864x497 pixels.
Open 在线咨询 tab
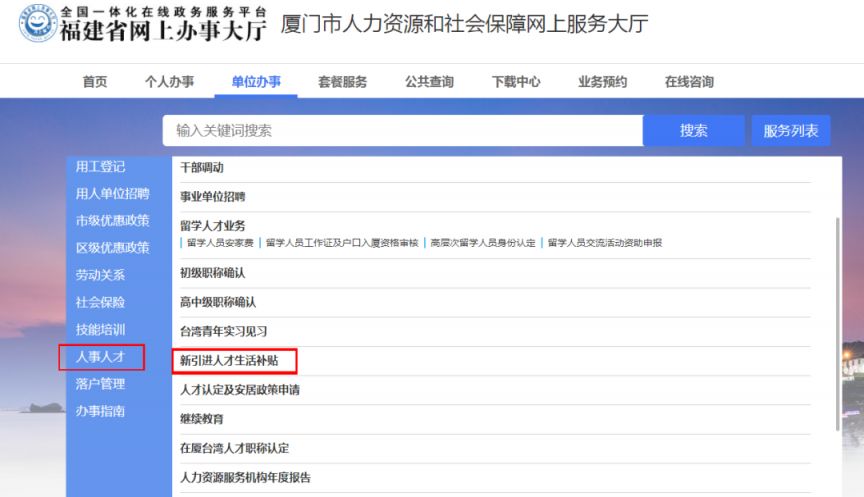click(x=689, y=82)
